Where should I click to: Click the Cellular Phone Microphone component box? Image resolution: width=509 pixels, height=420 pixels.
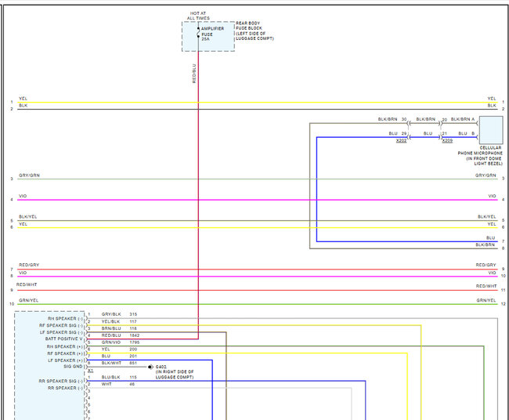tap(491, 130)
